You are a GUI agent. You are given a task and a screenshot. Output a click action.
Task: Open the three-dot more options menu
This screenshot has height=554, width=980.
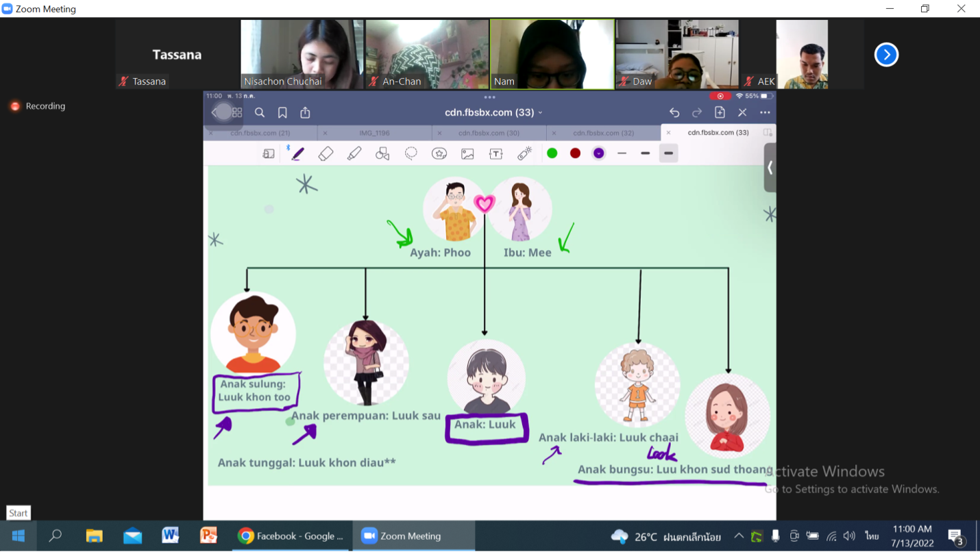pyautogui.click(x=765, y=112)
